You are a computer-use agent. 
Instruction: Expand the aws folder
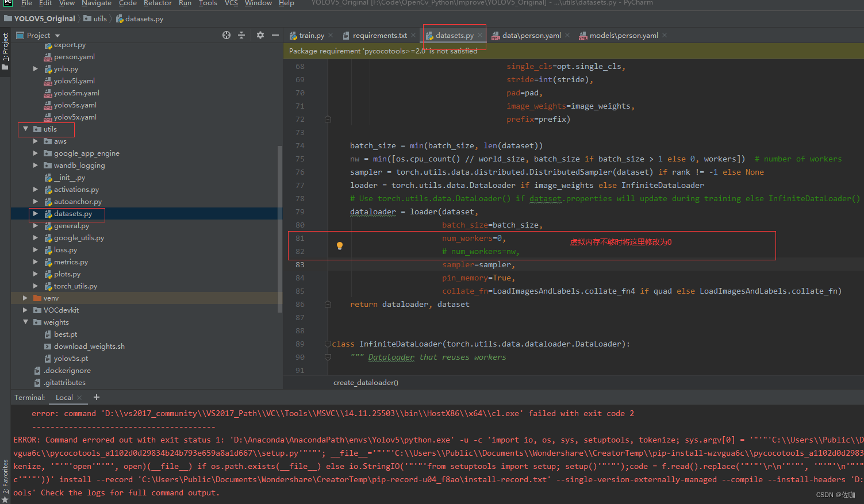(x=36, y=141)
